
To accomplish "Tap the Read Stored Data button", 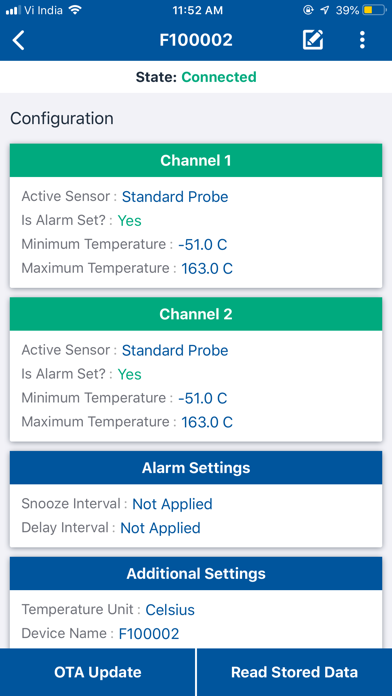I will [x=294, y=672].
